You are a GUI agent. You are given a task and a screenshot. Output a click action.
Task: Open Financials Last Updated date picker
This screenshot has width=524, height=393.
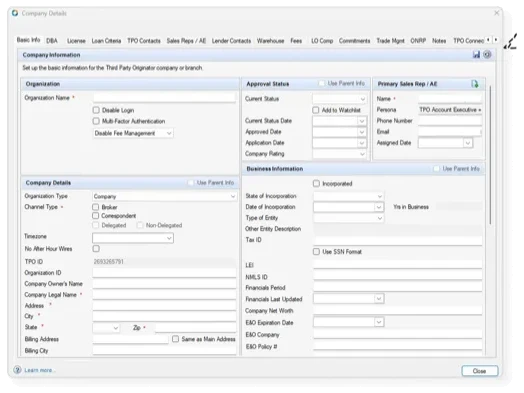tap(379, 298)
